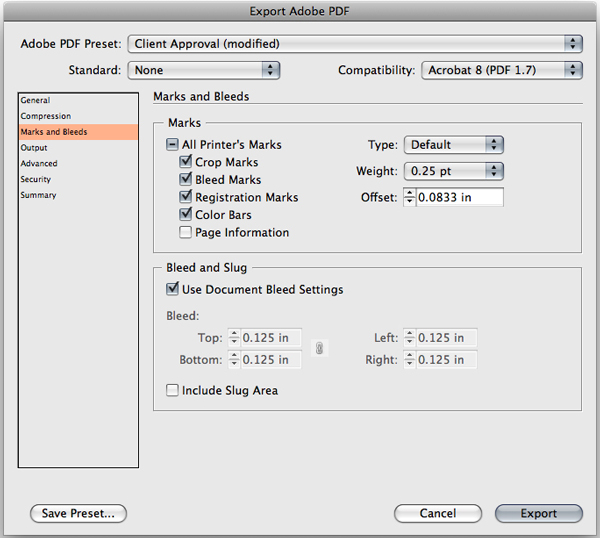Click the Offset value field
The width and height of the screenshot is (600, 538).
click(x=460, y=197)
